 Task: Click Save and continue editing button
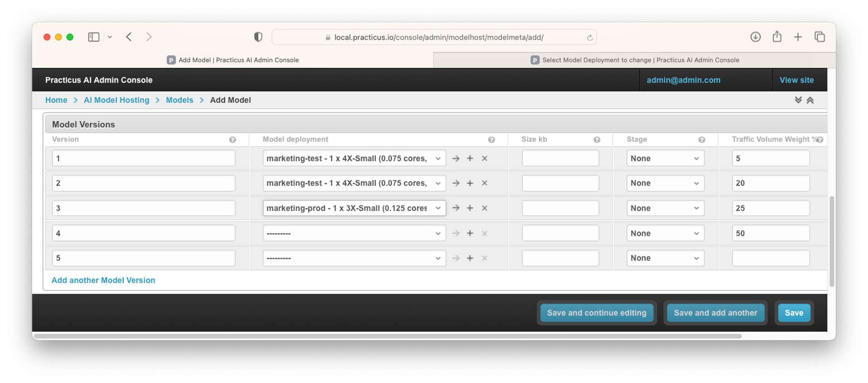pos(596,313)
